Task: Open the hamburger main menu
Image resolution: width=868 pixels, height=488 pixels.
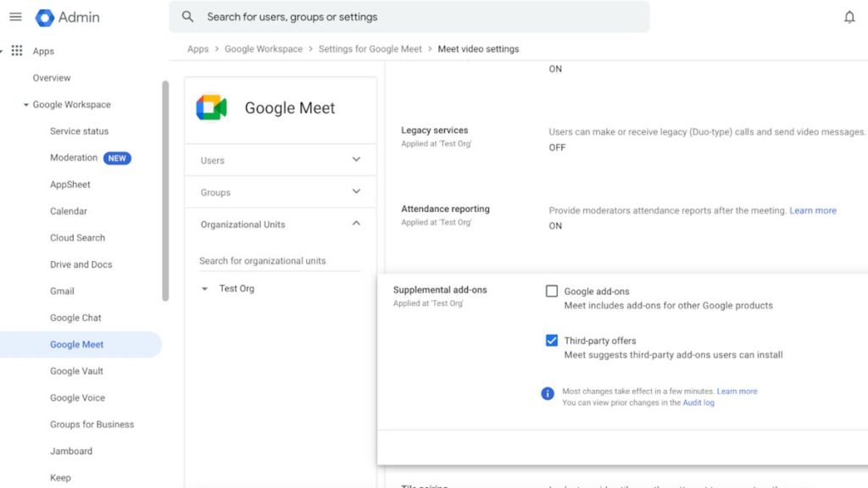Action: [15, 17]
